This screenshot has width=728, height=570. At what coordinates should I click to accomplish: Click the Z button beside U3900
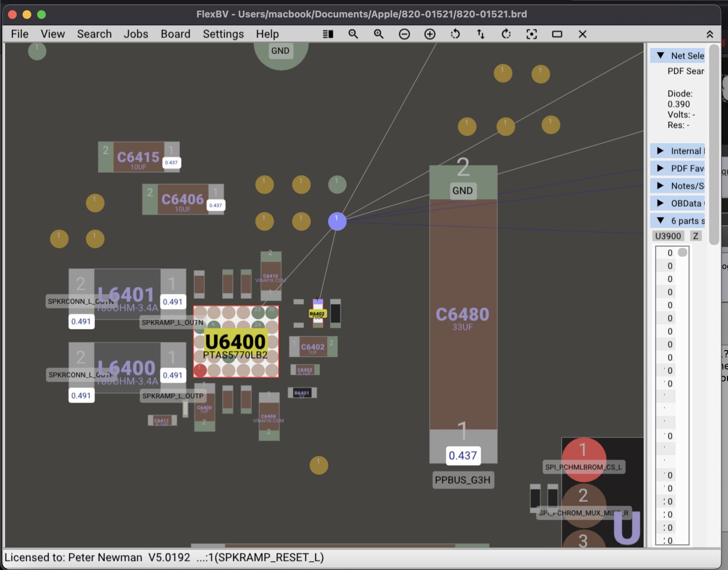click(696, 236)
